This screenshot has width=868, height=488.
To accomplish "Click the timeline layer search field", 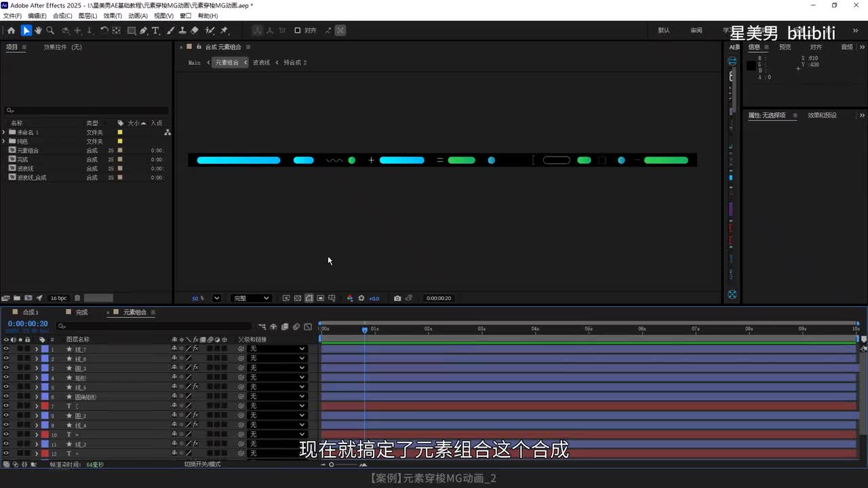I will (x=155, y=327).
